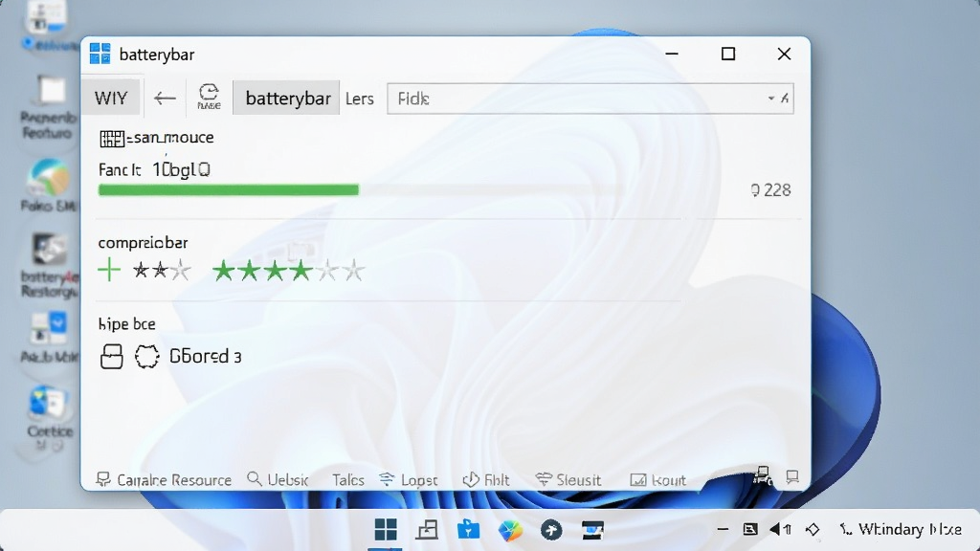The image size is (980, 551).
Task: Click the grid icon beside san_mouce
Action: tap(112, 139)
